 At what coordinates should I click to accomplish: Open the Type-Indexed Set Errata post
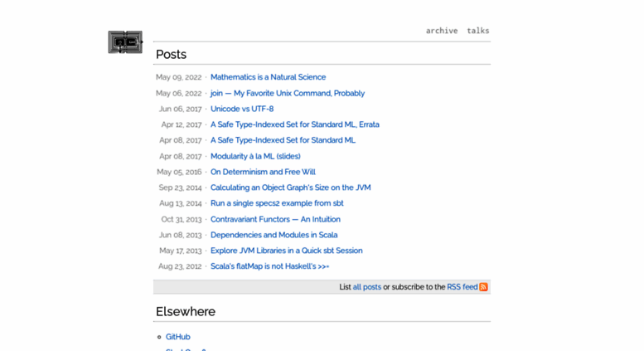tap(295, 124)
